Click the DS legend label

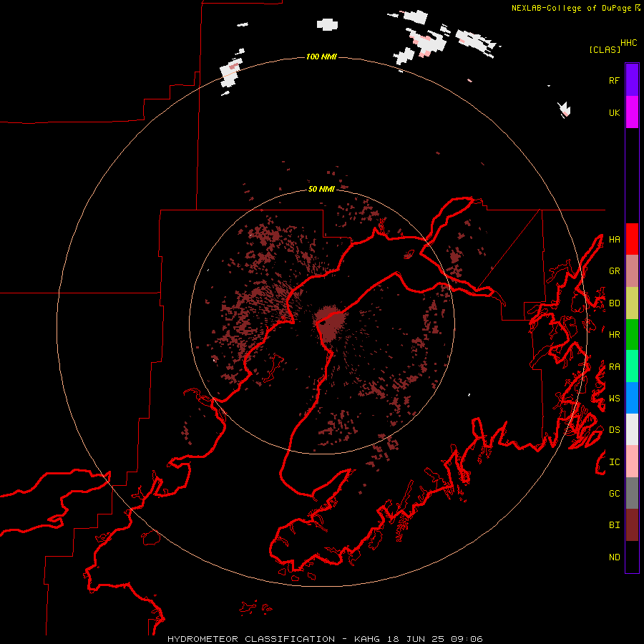tap(614, 430)
